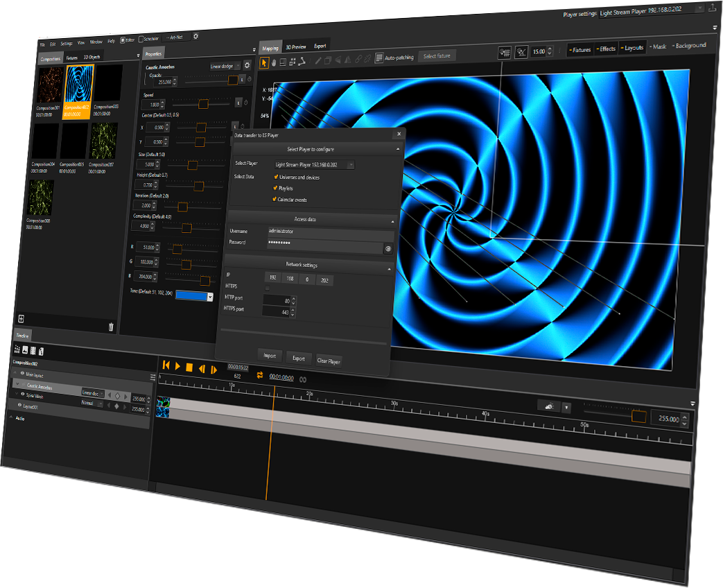
Task: Collapse the Select Player to configure section
Action: [397, 149]
